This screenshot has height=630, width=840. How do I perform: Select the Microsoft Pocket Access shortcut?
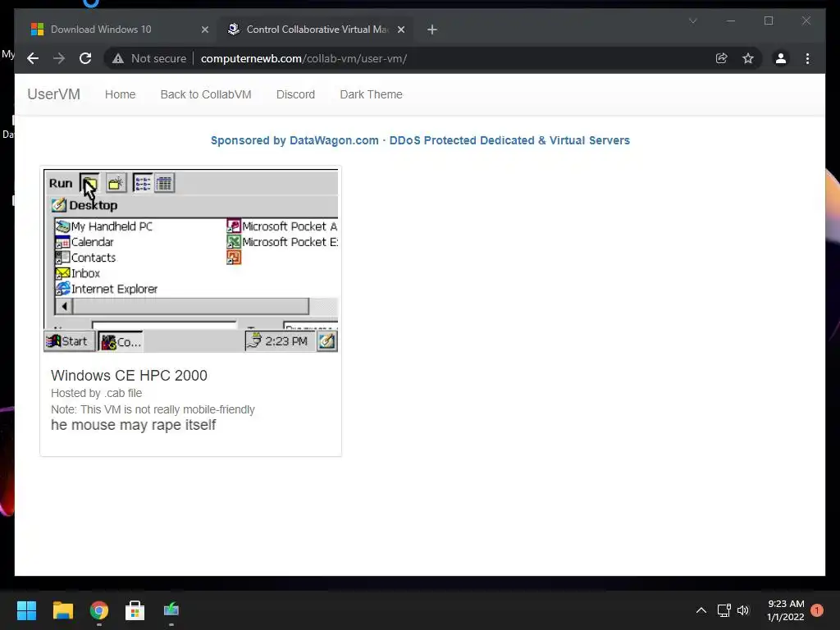pos(282,226)
